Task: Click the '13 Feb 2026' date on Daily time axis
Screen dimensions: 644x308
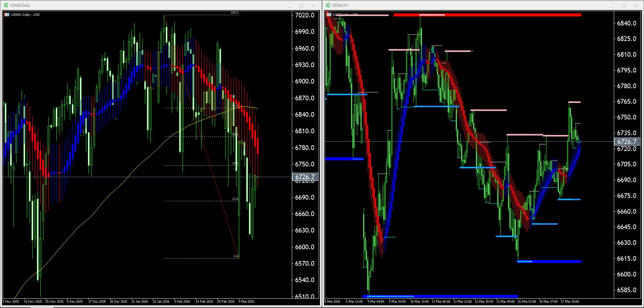Action: click(204, 301)
